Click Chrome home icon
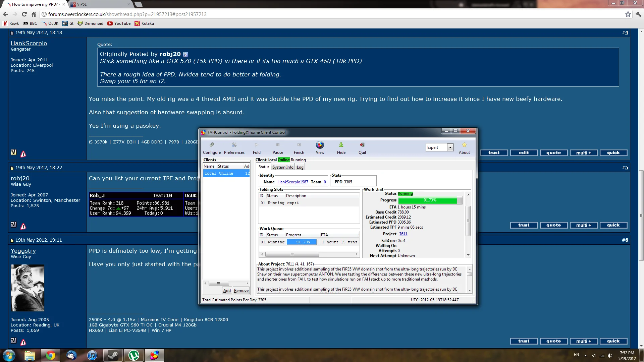The image size is (644, 362). coord(34,14)
